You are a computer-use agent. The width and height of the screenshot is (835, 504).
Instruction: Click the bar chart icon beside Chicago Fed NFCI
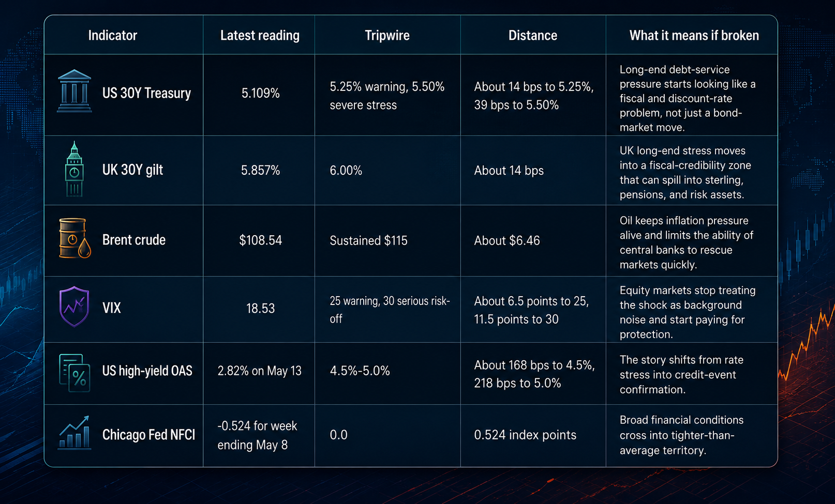pos(74,433)
